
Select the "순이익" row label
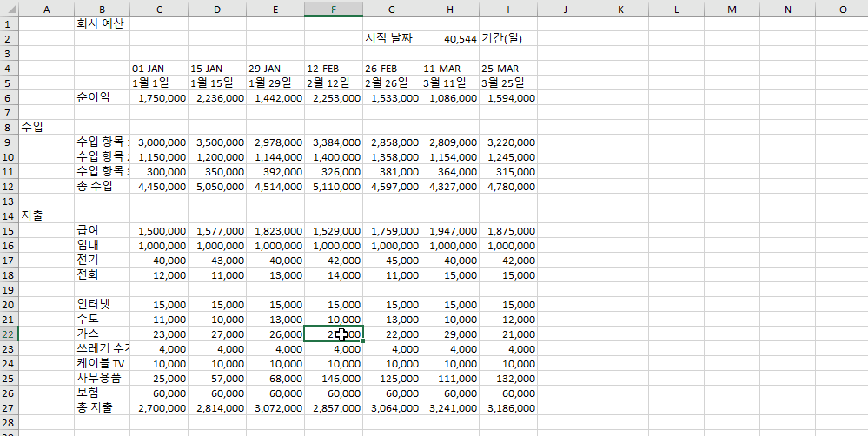pos(102,98)
